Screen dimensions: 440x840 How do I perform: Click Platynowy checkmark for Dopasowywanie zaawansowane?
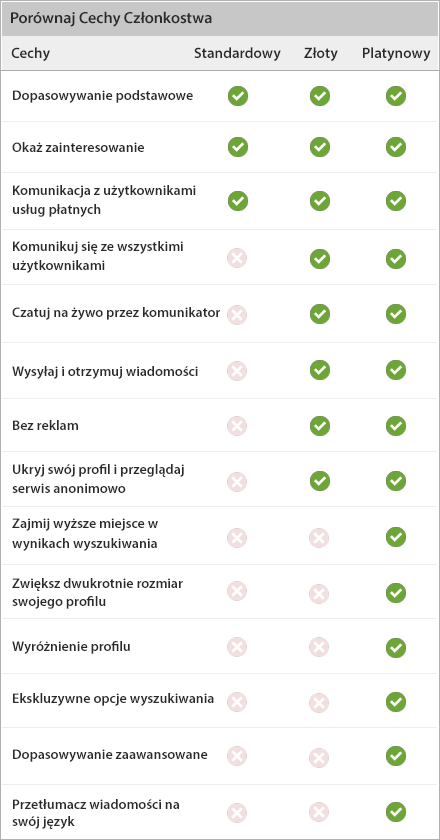[x=396, y=756]
